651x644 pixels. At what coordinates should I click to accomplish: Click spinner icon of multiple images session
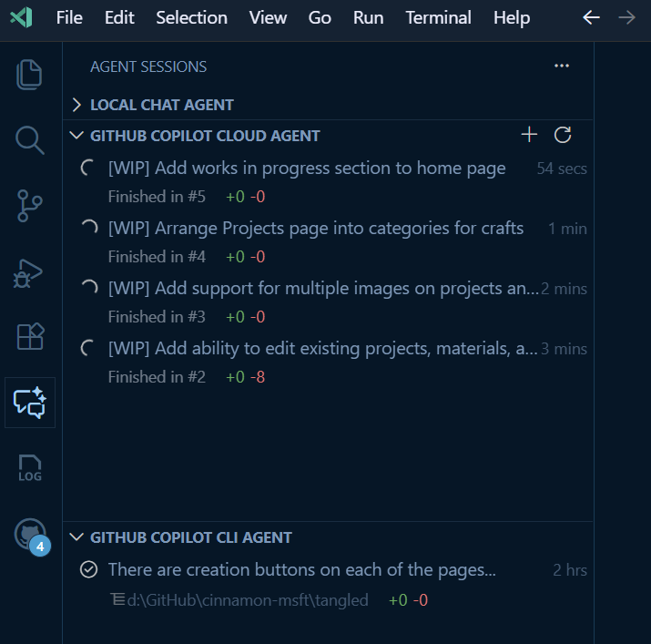(x=89, y=289)
